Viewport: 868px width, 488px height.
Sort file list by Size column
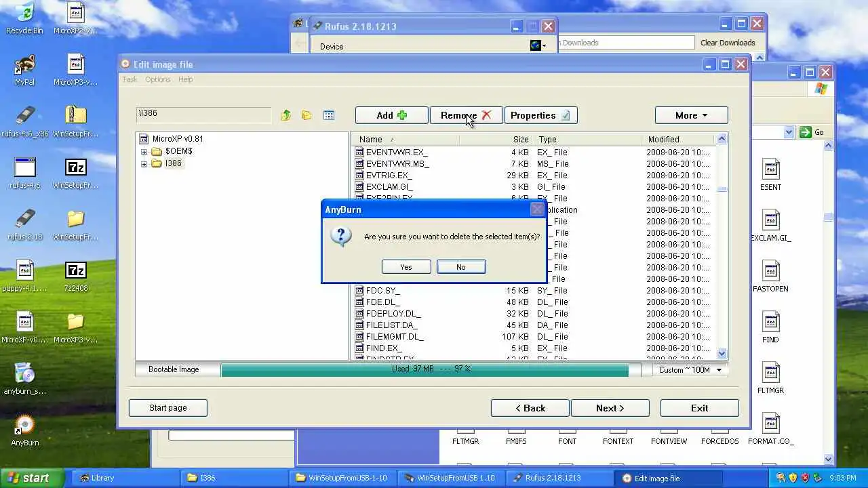tap(496, 139)
